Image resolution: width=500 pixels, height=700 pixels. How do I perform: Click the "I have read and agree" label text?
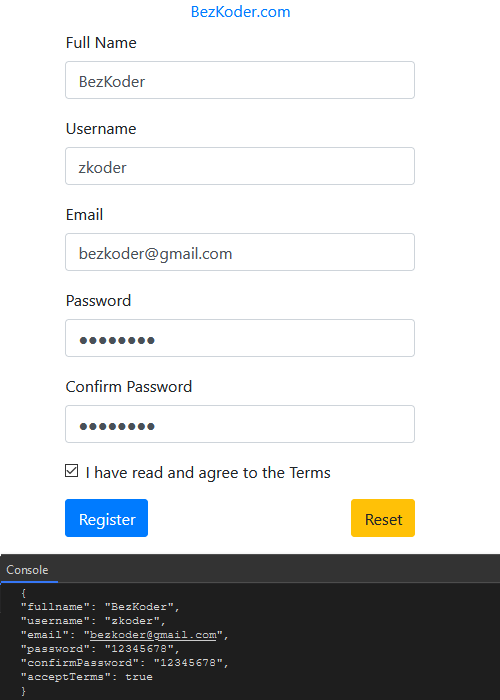pyautogui.click(x=208, y=473)
